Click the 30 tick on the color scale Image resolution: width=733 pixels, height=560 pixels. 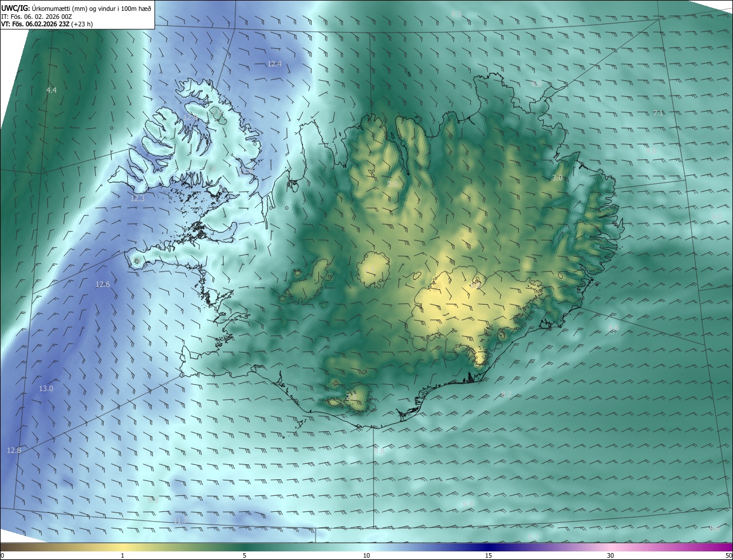[x=610, y=555]
